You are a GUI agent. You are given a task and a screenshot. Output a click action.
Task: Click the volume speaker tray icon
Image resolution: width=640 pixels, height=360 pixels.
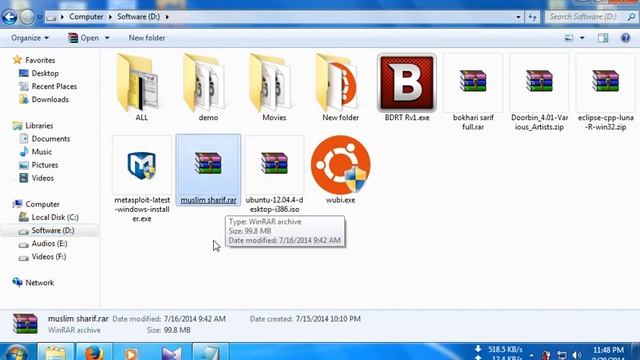click(x=577, y=355)
